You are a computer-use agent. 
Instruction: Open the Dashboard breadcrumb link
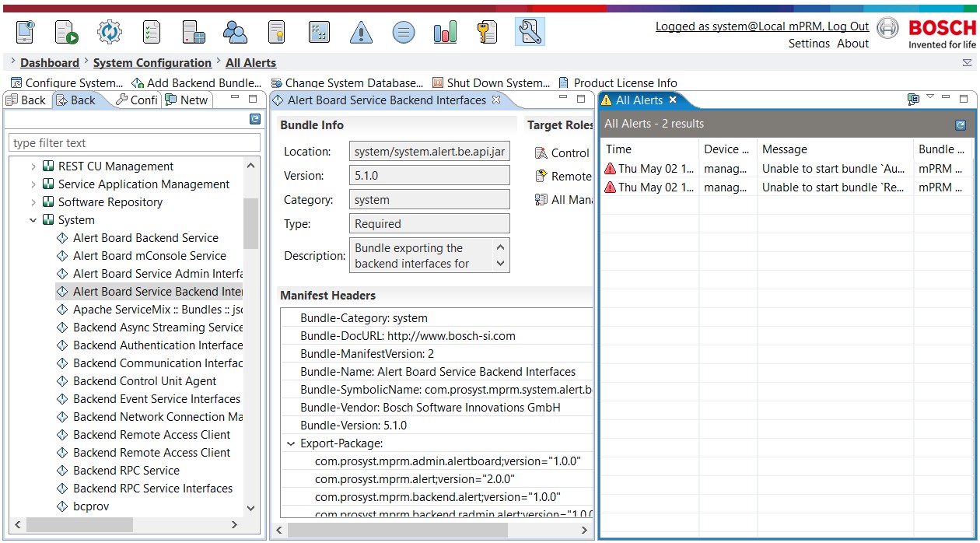[50, 63]
